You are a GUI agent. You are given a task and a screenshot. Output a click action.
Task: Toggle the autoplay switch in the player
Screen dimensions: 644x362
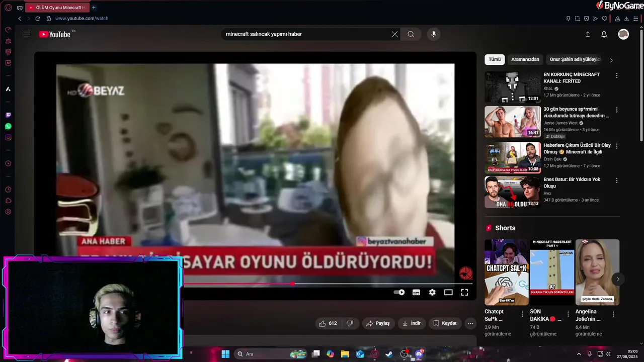tap(399, 292)
